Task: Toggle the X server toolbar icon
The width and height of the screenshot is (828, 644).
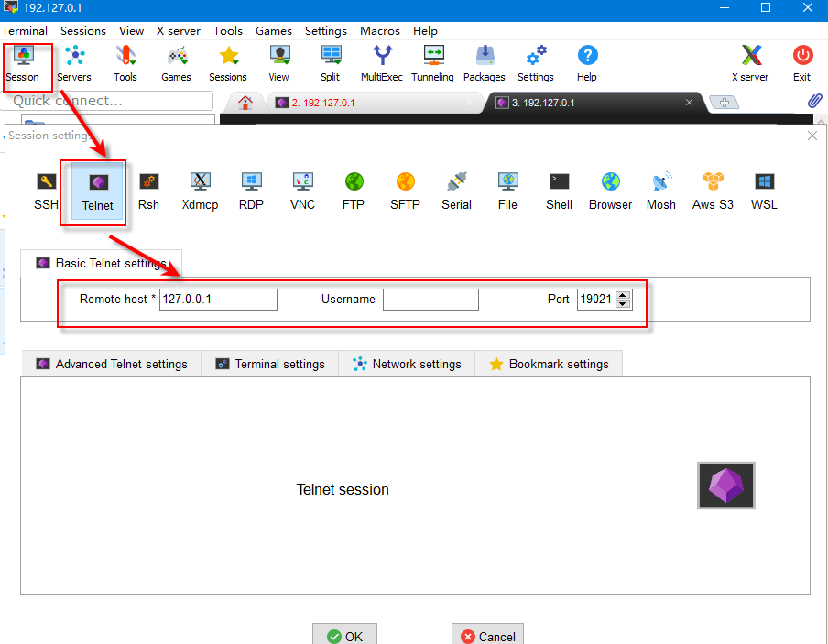Action: pyautogui.click(x=750, y=64)
